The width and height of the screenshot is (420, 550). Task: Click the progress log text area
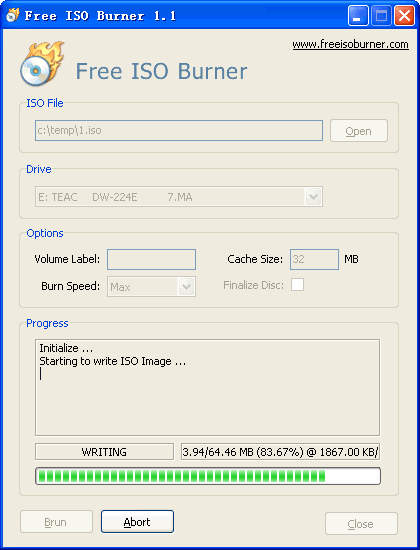click(x=207, y=387)
